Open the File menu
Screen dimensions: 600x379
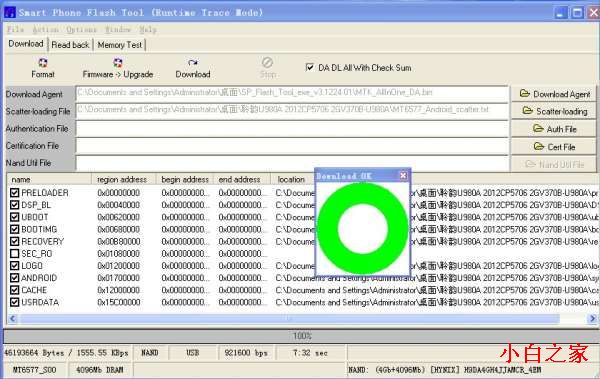pos(15,29)
